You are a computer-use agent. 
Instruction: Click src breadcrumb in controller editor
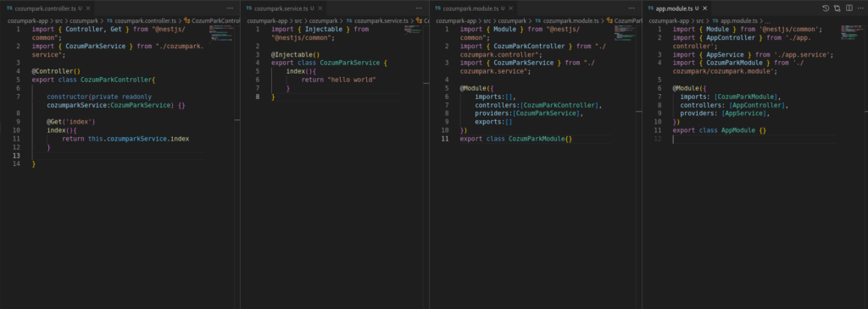pyautogui.click(x=58, y=20)
